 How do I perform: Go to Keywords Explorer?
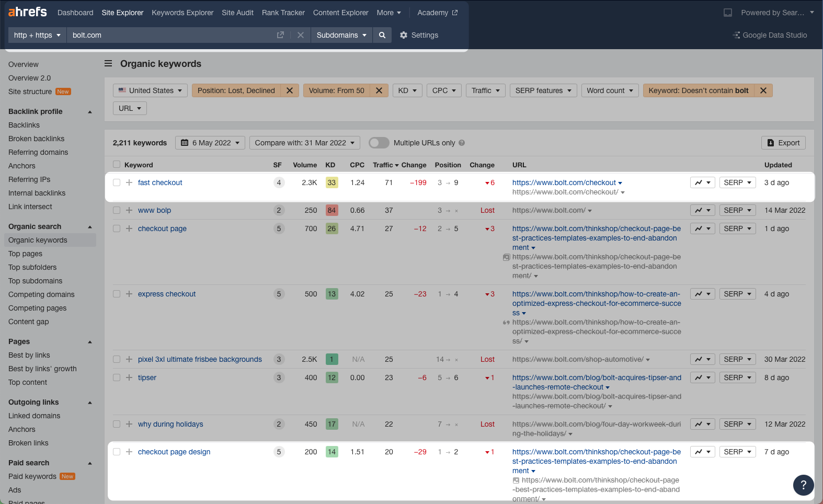[182, 13]
